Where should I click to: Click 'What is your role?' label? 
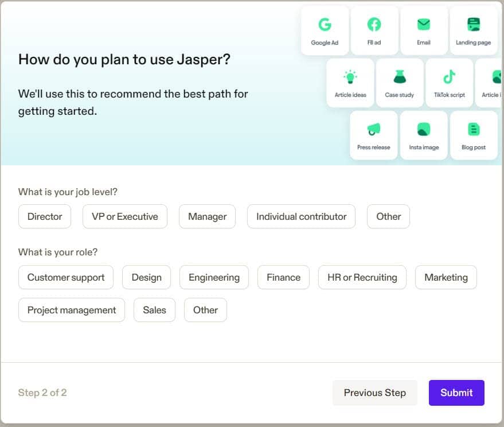point(58,252)
